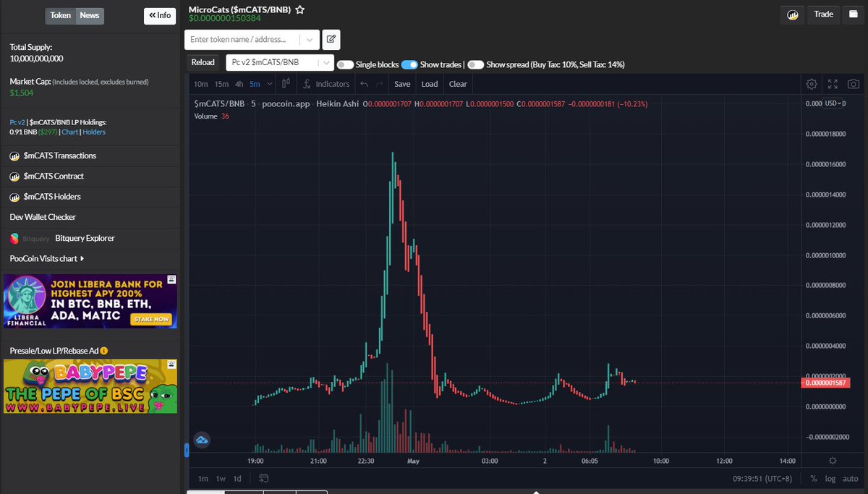This screenshot has width=868, height=494.
Task: Toggle Show trades switch off
Action: click(409, 64)
